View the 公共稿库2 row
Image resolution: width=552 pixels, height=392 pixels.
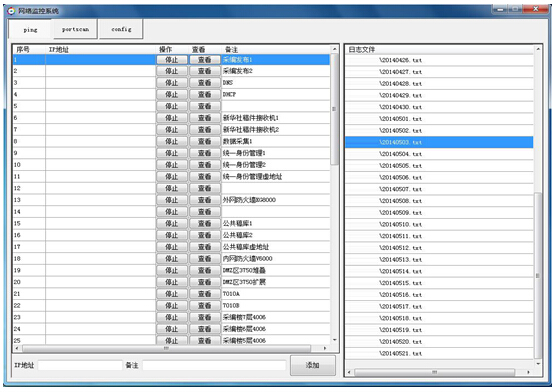[x=205, y=235]
